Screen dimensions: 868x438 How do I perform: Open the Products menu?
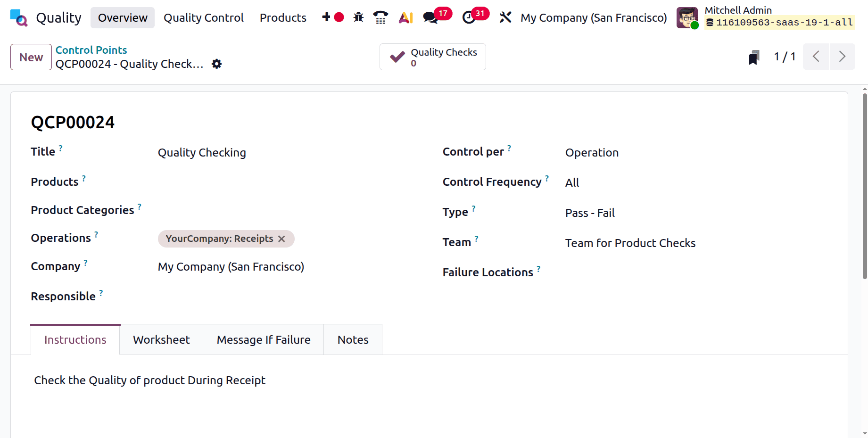click(x=283, y=18)
